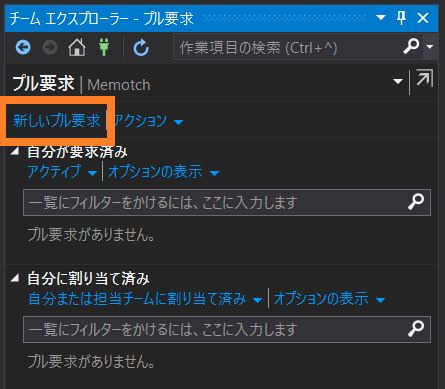
Task: Open 自分または担当チームに割り当て済み dropdown
Action: 145,299
